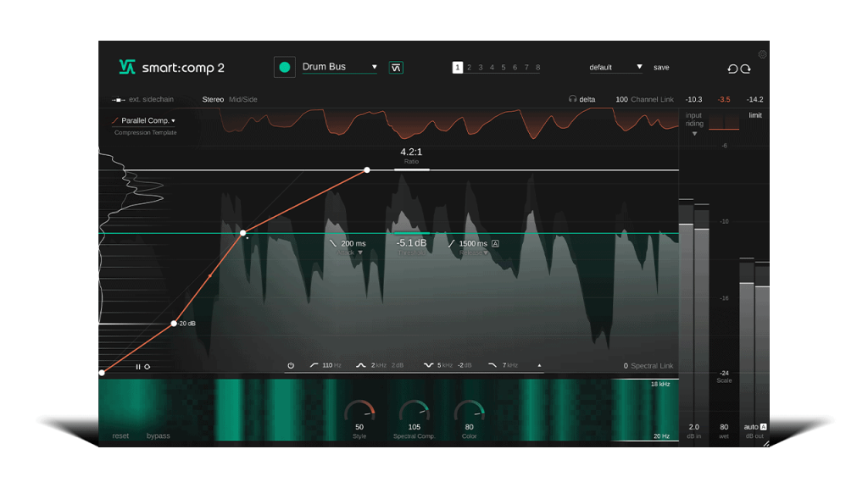Click the low-pass filter icon at 7 kHz
The width and height of the screenshot is (868, 488).
click(492, 365)
